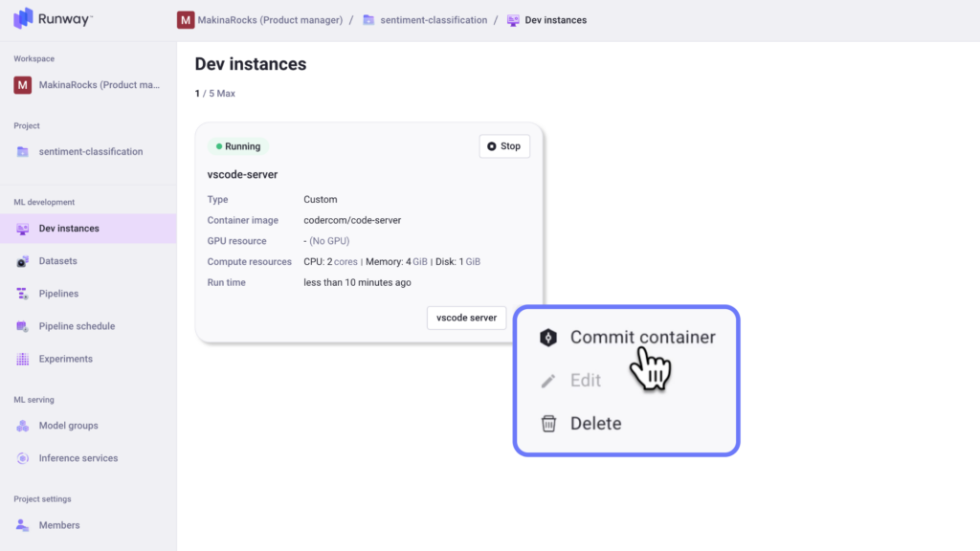
Task: Go to sentiment-classification breadcrumb link
Action: coord(434,20)
